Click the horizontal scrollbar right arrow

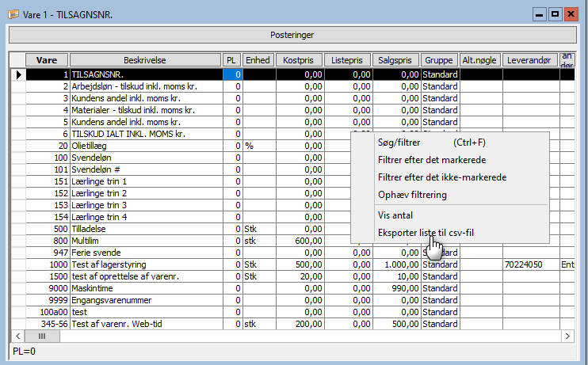click(x=568, y=336)
